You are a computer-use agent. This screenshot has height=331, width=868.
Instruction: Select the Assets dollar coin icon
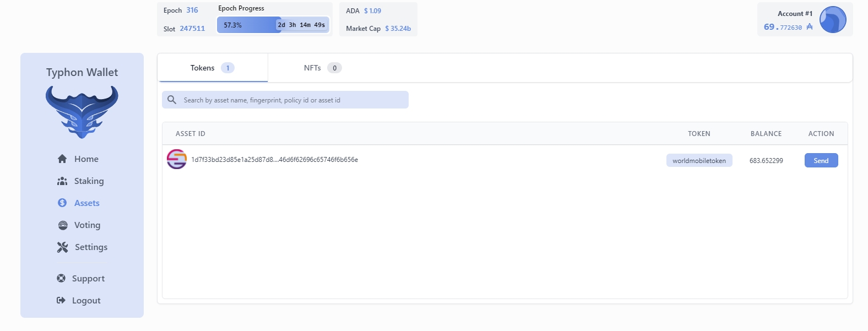point(62,203)
